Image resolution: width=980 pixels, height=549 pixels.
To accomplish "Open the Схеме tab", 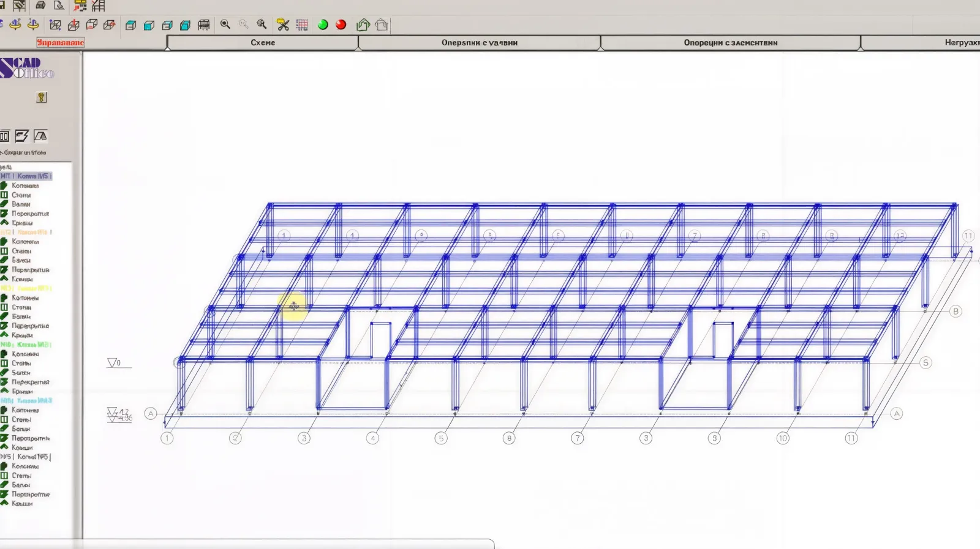I will point(262,43).
